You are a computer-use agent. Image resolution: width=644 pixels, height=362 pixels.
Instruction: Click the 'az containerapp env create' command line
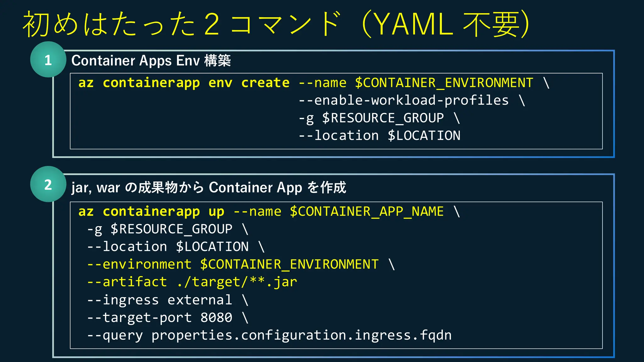[314, 83]
